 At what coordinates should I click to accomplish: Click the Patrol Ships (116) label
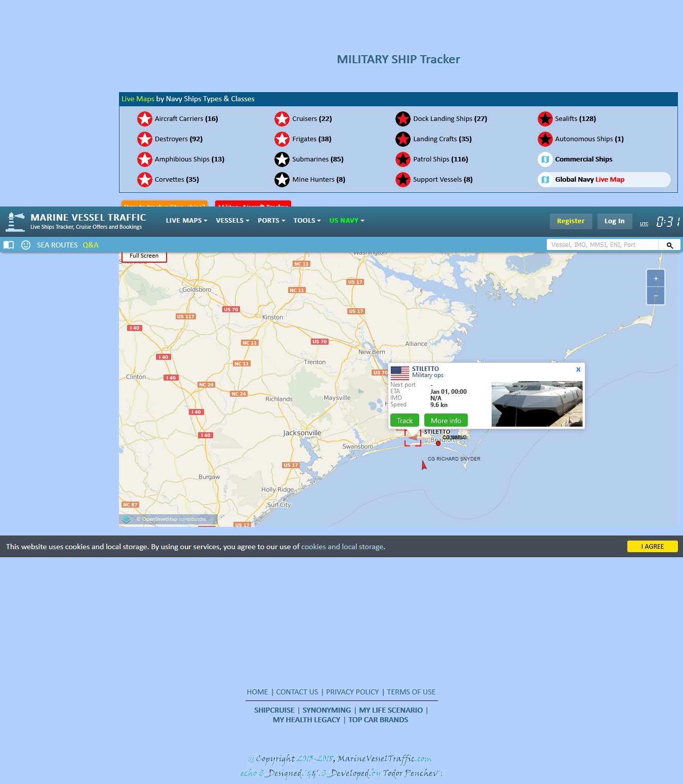(x=440, y=159)
